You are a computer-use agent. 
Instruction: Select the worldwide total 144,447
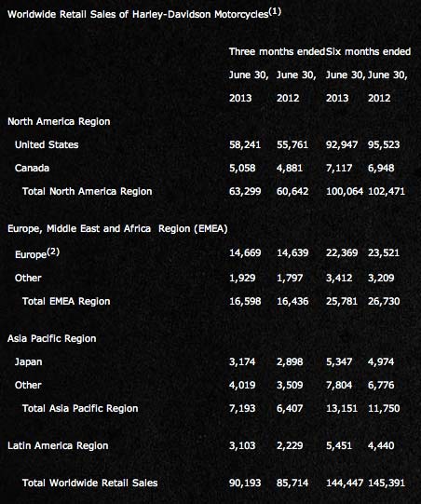[345, 483]
